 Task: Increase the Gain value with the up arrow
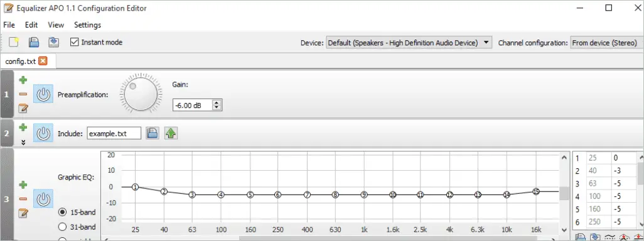coord(217,102)
